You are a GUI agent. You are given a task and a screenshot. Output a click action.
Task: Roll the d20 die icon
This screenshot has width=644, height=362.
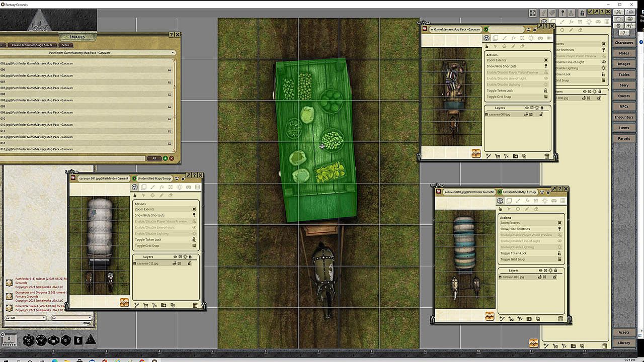[28, 341]
